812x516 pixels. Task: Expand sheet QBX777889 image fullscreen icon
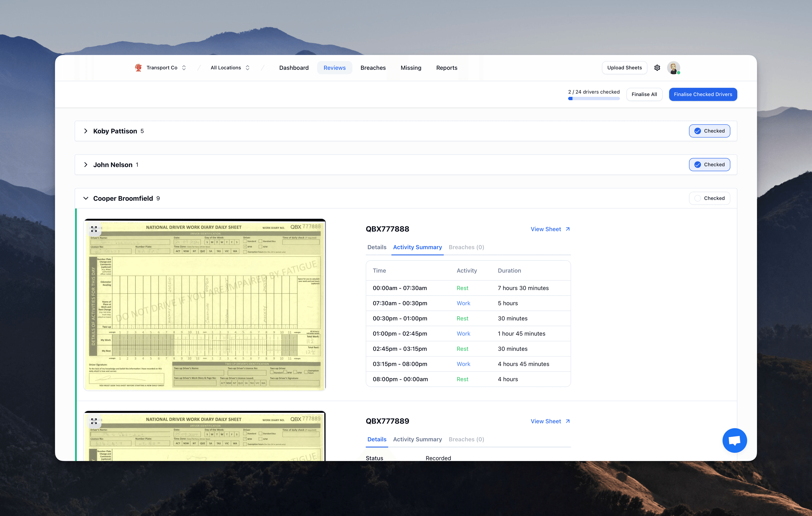(94, 421)
